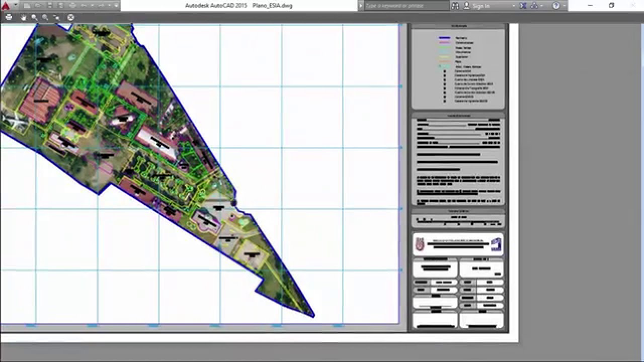Open the AutoCAD application menu button
The height and width of the screenshot is (362, 644).
click(6, 6)
